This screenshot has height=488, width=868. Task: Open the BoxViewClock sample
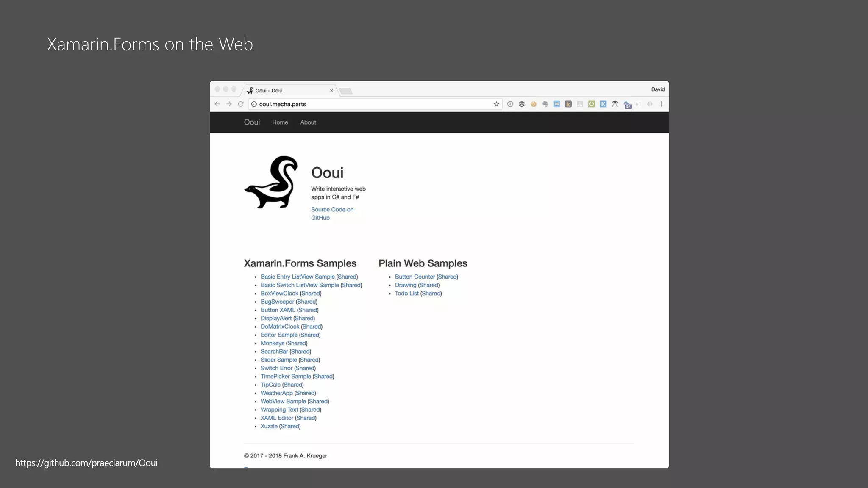279,294
